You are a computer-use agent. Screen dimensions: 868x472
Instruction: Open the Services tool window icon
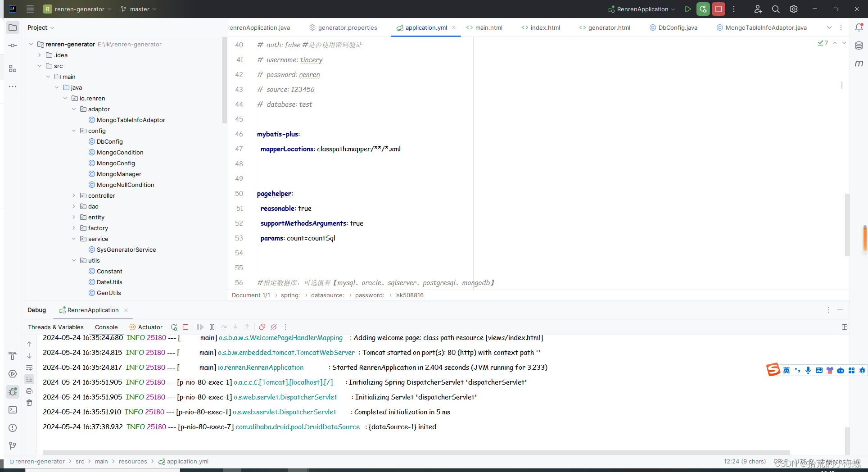(x=13, y=374)
